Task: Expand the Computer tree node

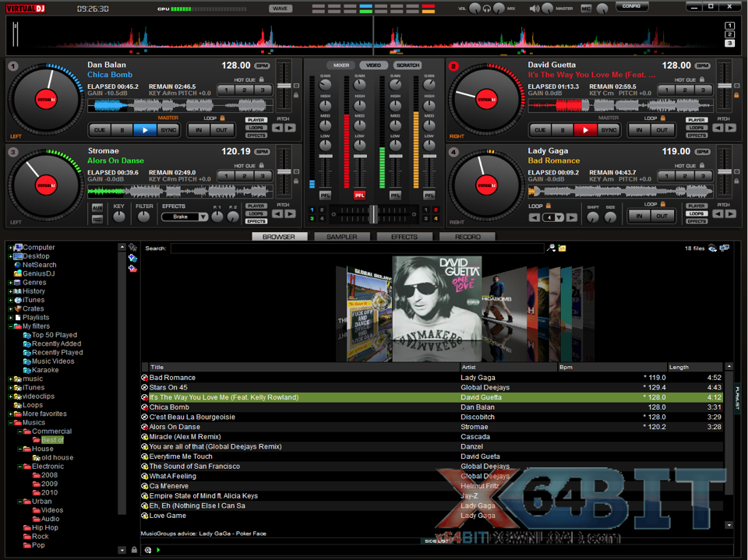Action: 10,248
